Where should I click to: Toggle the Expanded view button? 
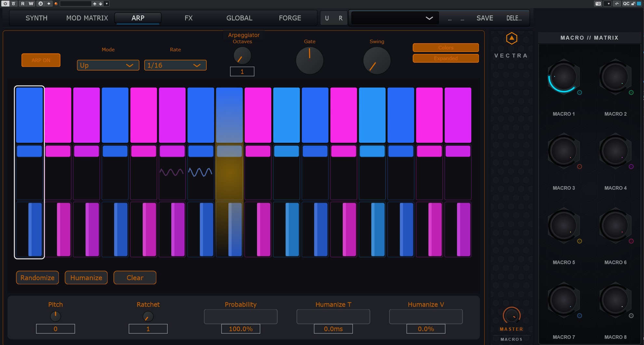tap(445, 58)
